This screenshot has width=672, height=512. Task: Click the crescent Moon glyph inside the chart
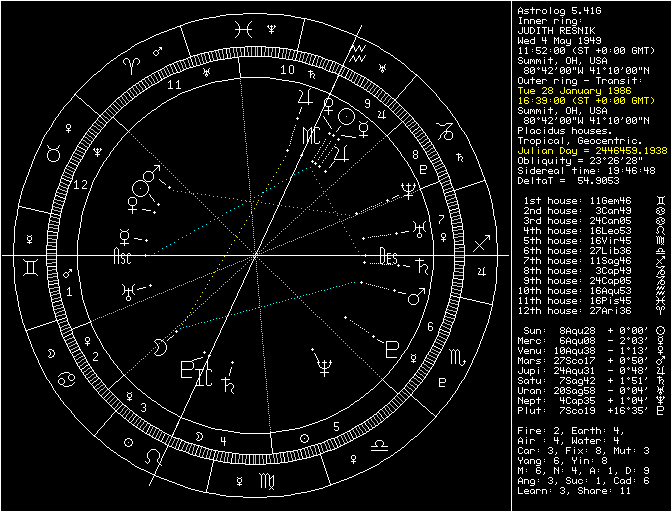(158, 346)
